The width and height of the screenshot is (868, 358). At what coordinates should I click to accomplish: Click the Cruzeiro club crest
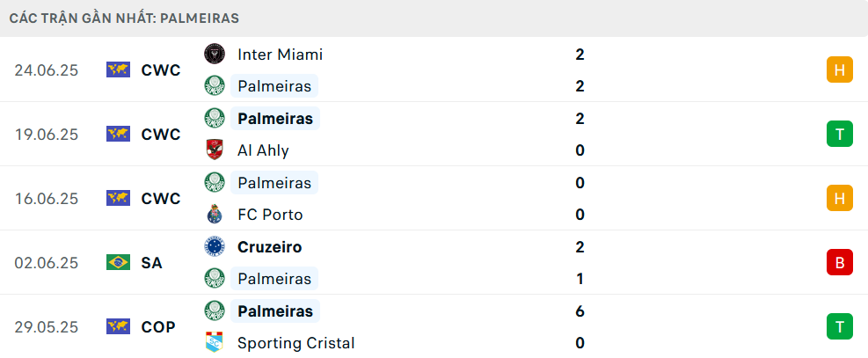[215, 246]
